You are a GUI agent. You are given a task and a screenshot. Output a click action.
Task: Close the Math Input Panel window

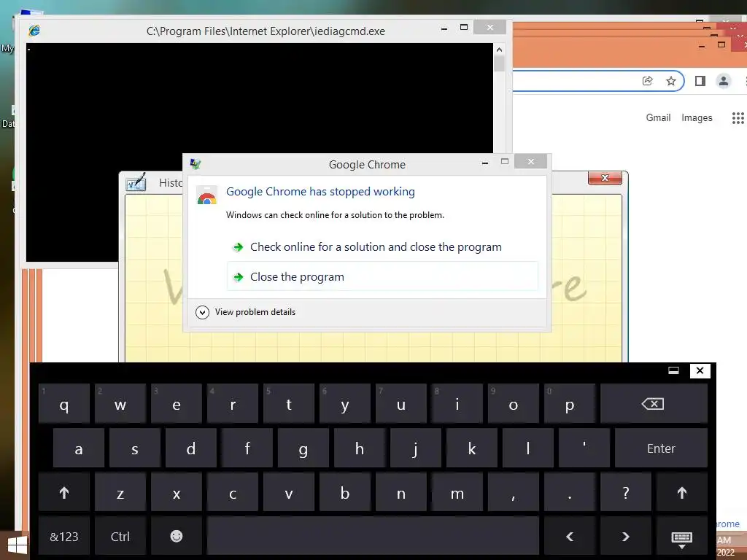(x=605, y=178)
